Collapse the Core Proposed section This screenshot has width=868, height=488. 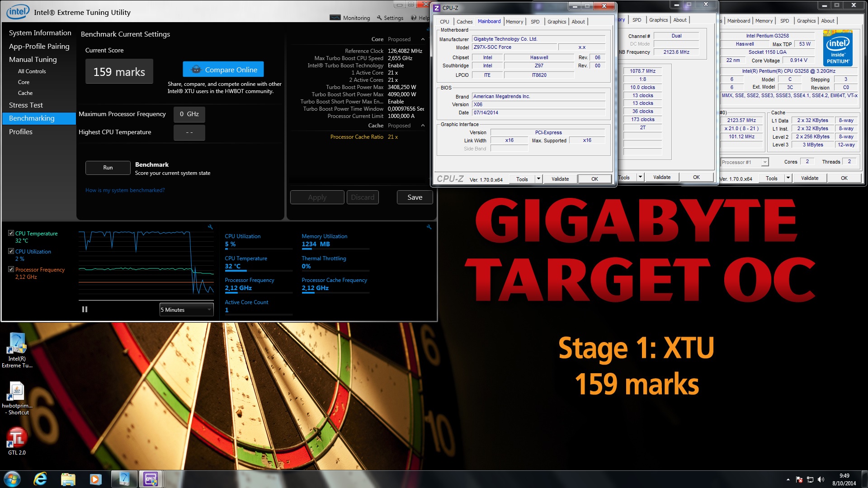pyautogui.click(x=423, y=39)
